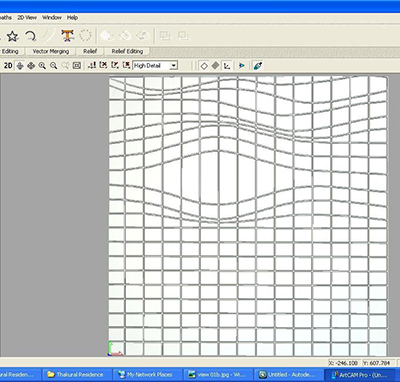Switch to the Relief Editing tab
Viewport: 400px width, 382px height.
click(127, 51)
